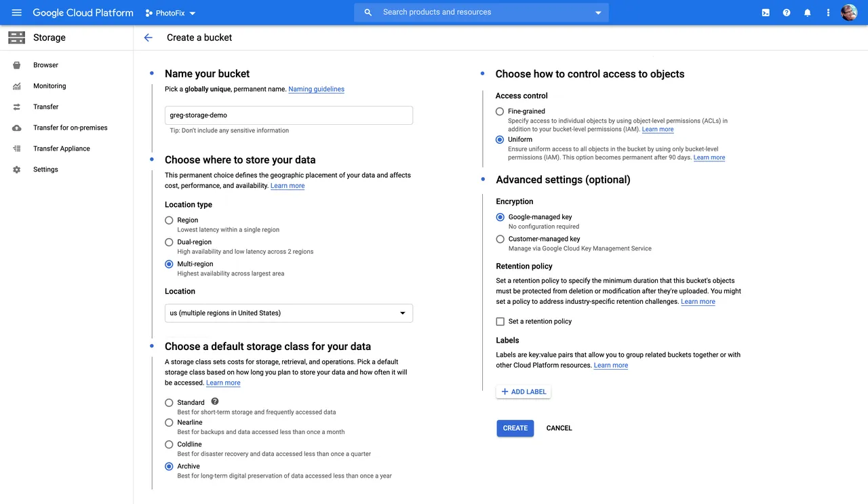Click the Transfer Appliance icon
868x504 pixels.
coord(17,149)
